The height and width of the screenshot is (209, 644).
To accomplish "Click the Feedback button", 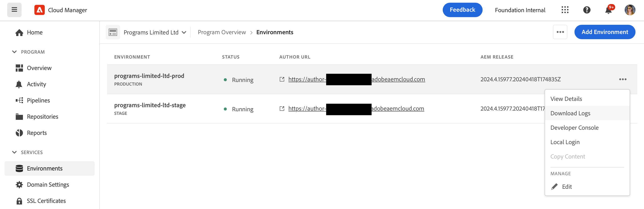I will (x=462, y=10).
